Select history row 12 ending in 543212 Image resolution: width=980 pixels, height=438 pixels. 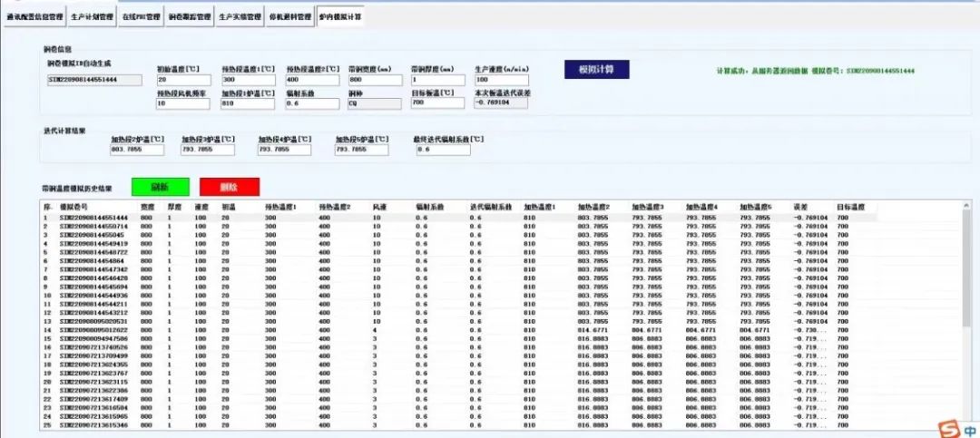point(459,313)
